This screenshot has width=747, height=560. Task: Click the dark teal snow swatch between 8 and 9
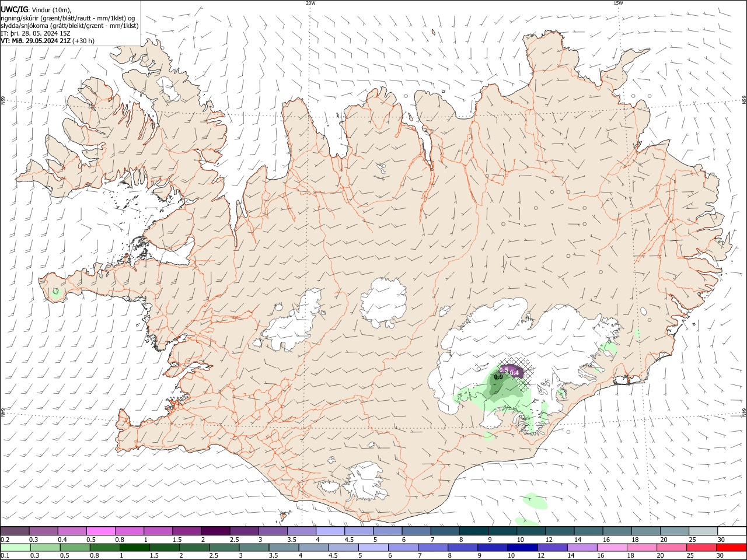click(x=474, y=531)
